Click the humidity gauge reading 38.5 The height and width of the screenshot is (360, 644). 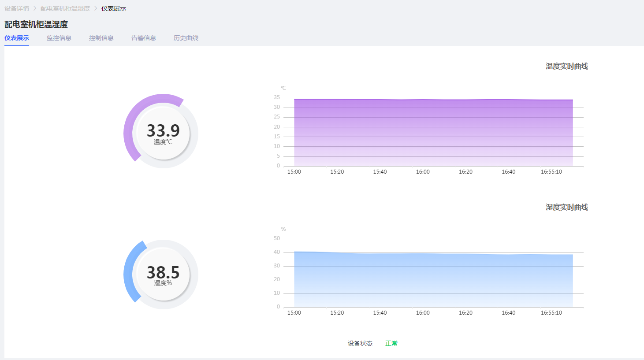pyautogui.click(x=163, y=272)
